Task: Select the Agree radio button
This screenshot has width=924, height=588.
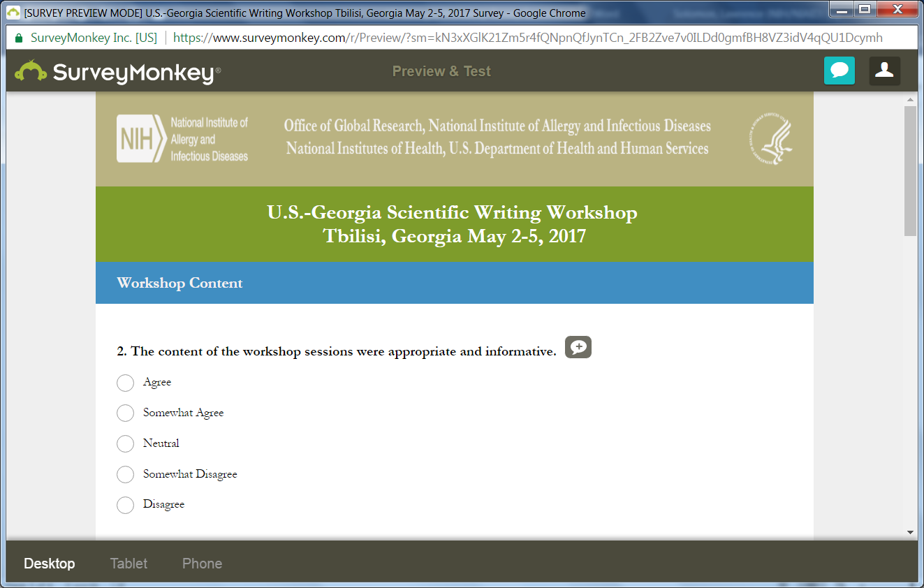Action: point(125,383)
